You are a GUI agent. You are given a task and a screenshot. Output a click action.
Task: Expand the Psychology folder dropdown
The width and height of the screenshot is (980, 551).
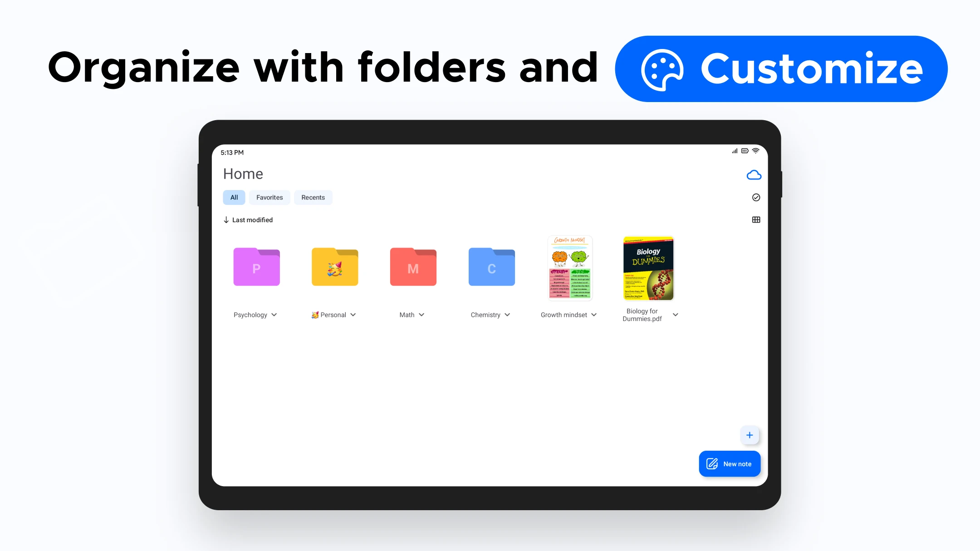point(274,315)
